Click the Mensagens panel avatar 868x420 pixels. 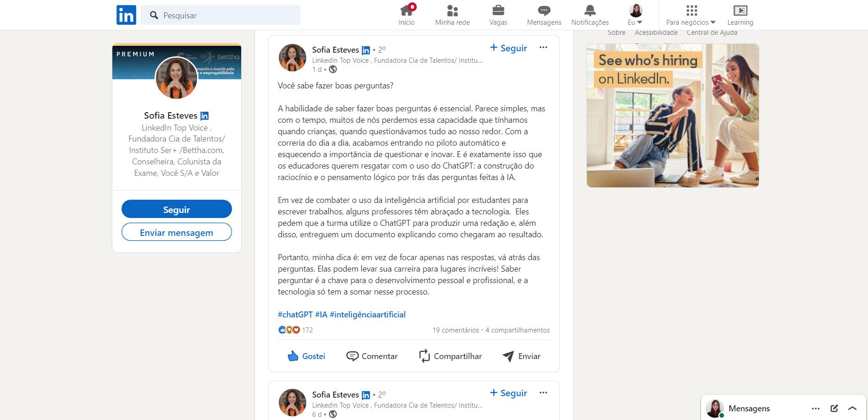click(715, 408)
